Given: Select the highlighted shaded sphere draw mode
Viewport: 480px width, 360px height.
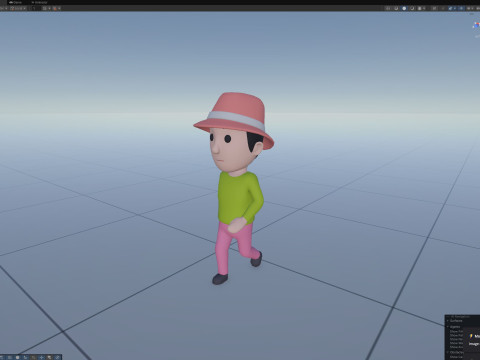Looking at the screenshot, I should 404,8.
